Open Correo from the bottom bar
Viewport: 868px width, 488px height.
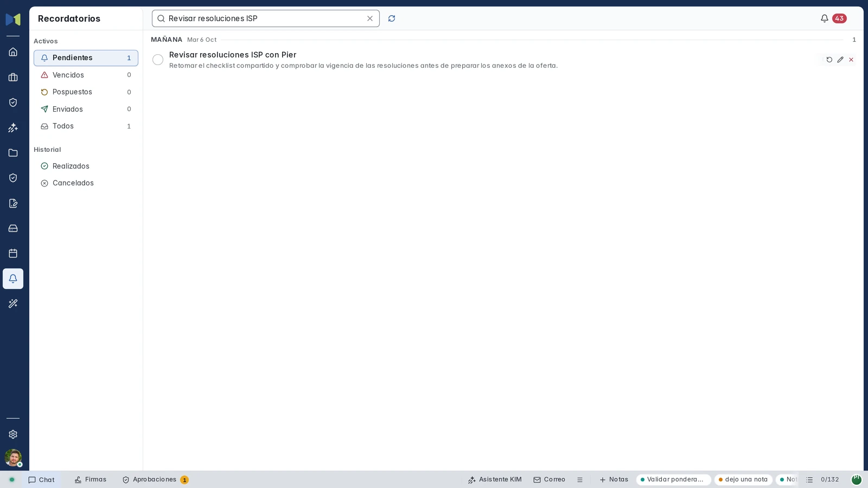(x=549, y=480)
